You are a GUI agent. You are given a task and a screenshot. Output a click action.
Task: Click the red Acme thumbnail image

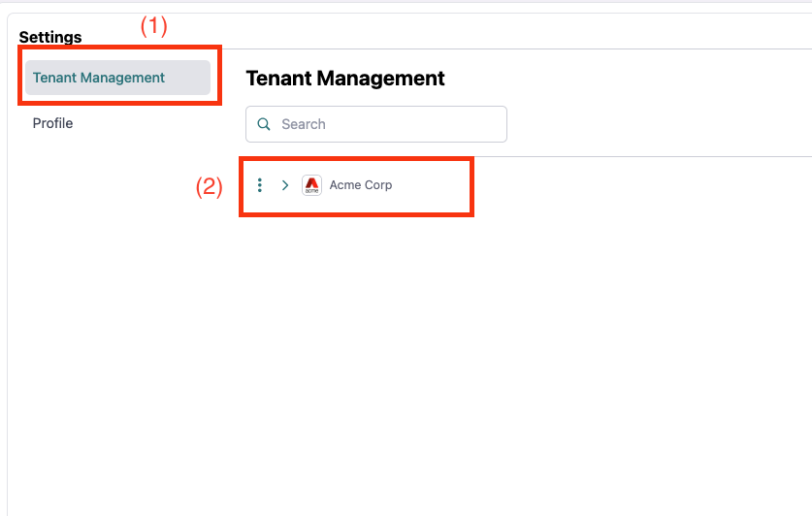[311, 185]
